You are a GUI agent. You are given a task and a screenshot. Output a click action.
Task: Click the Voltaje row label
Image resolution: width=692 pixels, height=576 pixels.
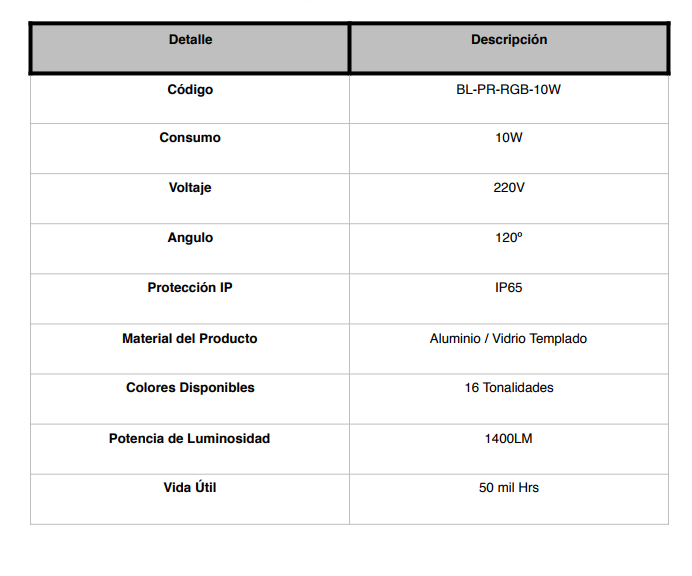click(190, 188)
